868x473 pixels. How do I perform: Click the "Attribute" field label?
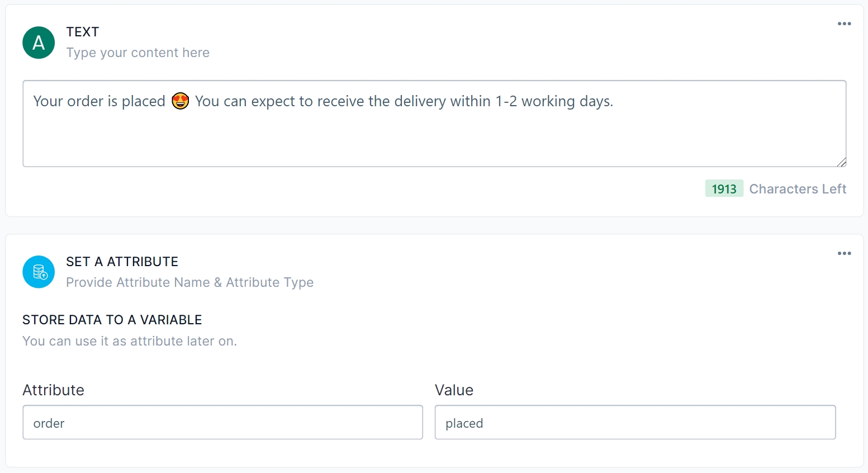(53, 390)
